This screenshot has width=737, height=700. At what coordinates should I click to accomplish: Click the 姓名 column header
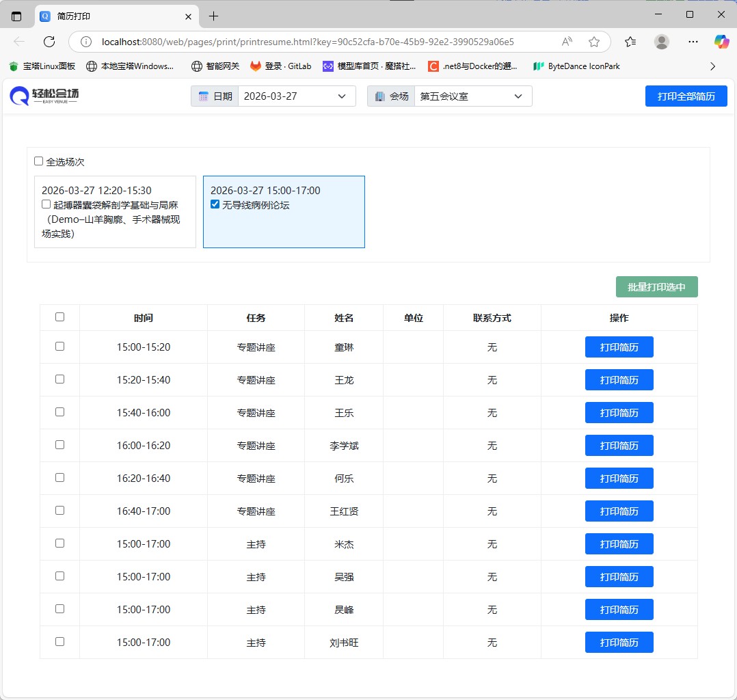344,318
